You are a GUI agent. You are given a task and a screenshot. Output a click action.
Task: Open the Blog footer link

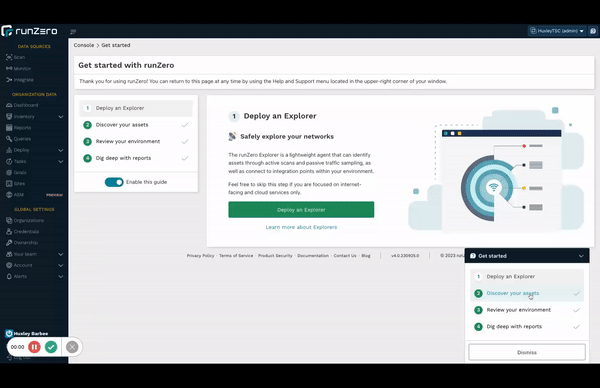point(366,256)
